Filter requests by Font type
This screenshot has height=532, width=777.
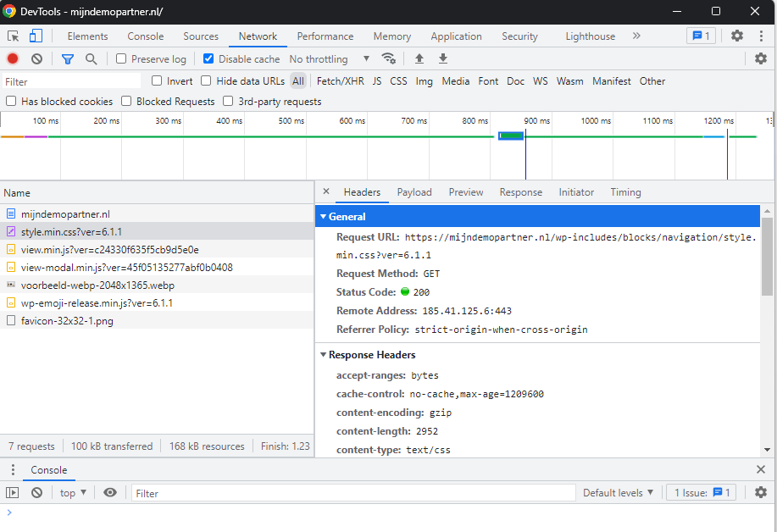pos(488,81)
